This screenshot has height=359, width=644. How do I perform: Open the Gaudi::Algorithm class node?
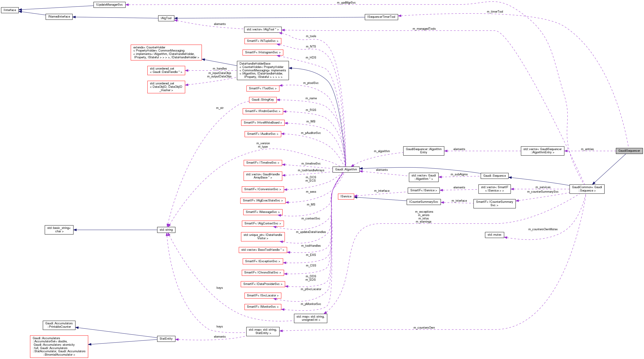(x=346, y=169)
